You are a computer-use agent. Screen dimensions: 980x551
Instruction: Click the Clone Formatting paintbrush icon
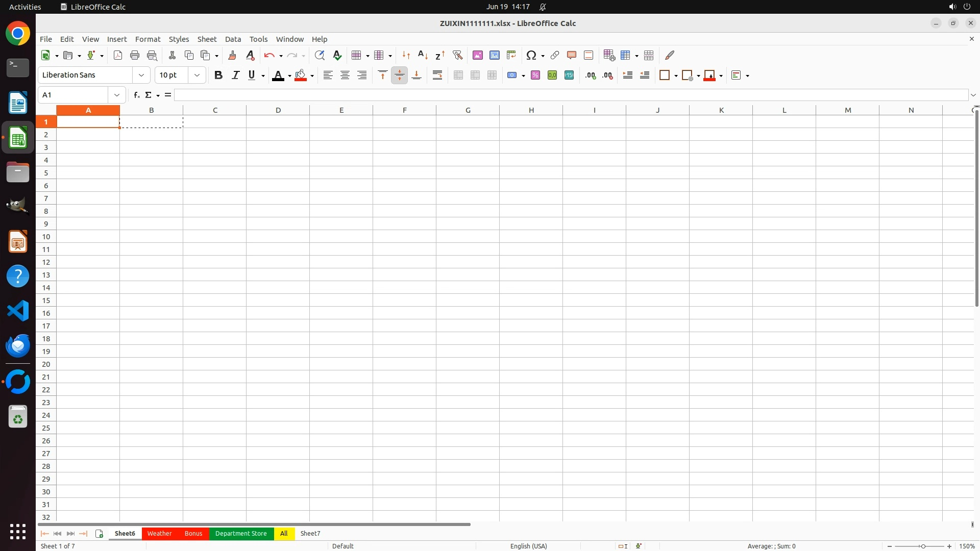[x=232, y=55]
